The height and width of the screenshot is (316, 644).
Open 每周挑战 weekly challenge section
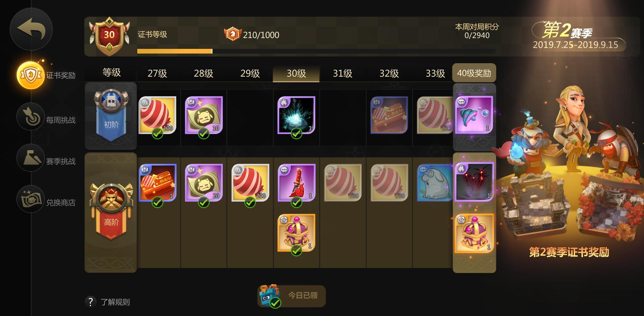point(47,117)
